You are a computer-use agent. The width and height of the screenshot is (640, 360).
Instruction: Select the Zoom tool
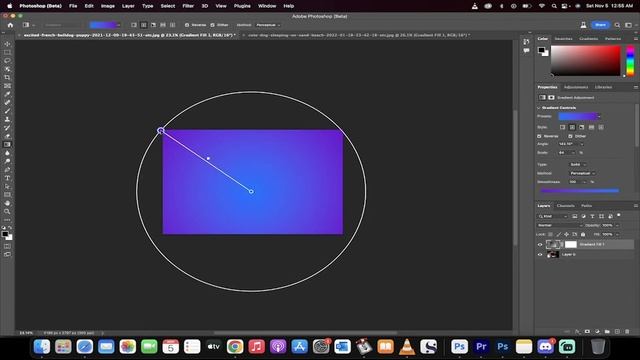pyautogui.click(x=7, y=211)
